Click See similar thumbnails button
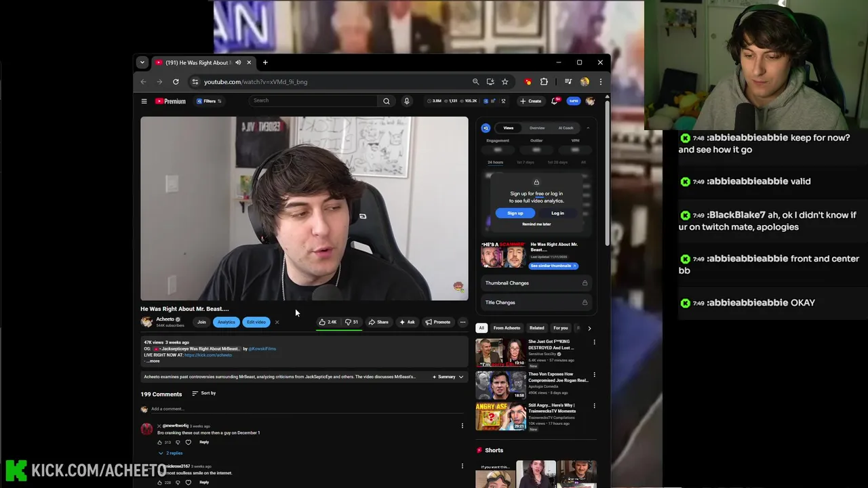 [x=553, y=266]
